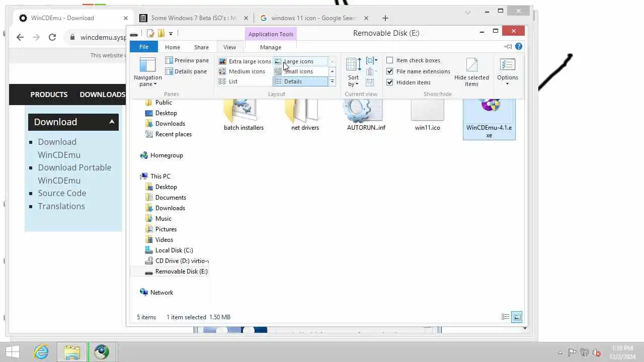Open Public in navigation pane
Viewport: 644px width, 362px height.
164,102
